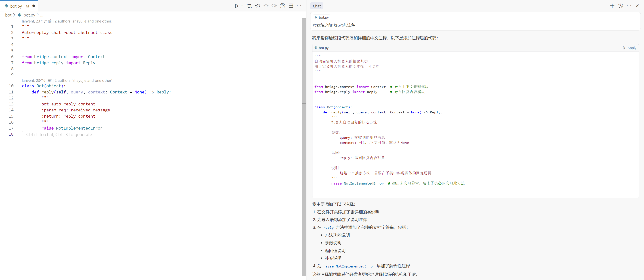Switch to the bot.py editor tab
Image resolution: width=644 pixels, height=280 pixels.
tap(16, 6)
